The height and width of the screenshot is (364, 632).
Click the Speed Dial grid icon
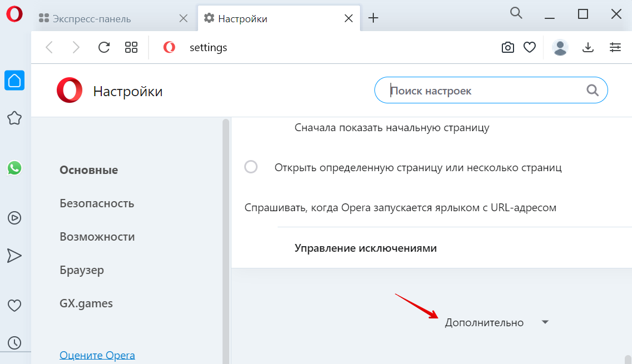click(x=131, y=48)
